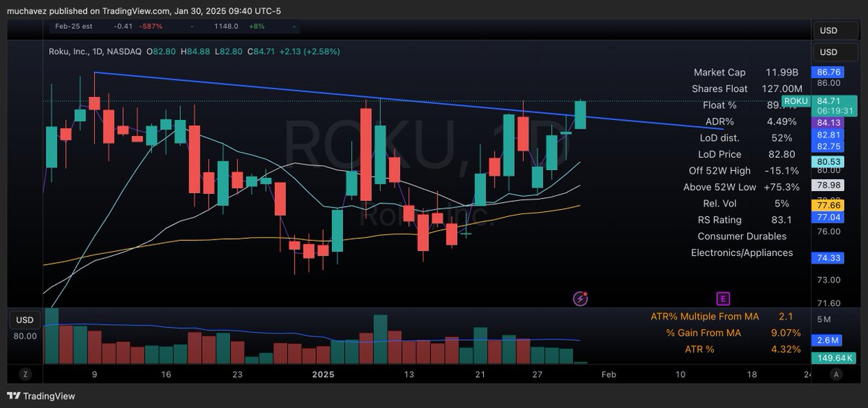This screenshot has height=408, width=868.
Task: Toggle the A auto-scale button
Action: point(835,373)
